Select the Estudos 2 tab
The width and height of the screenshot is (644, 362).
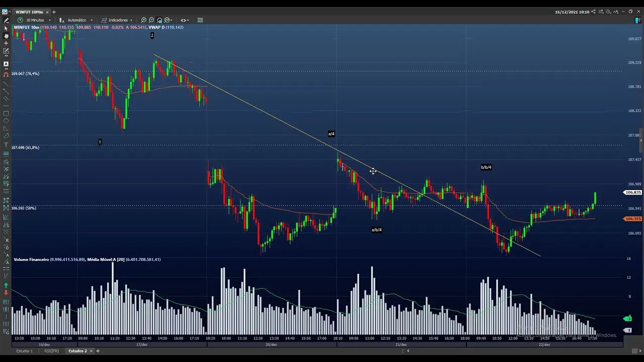point(77,351)
